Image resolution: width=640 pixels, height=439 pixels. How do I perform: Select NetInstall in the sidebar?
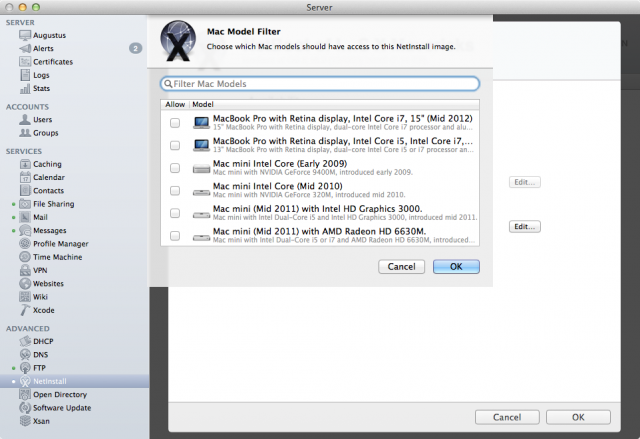pyautogui.click(x=75, y=381)
